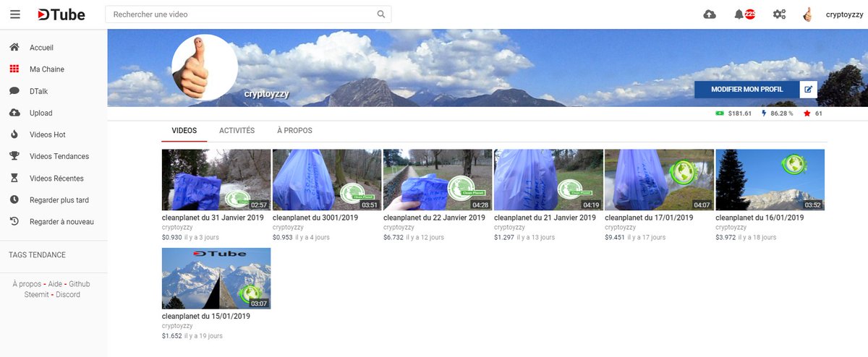The width and height of the screenshot is (868, 357).
Task: Click the TAGS TENDANCE heading
Action: 37,255
